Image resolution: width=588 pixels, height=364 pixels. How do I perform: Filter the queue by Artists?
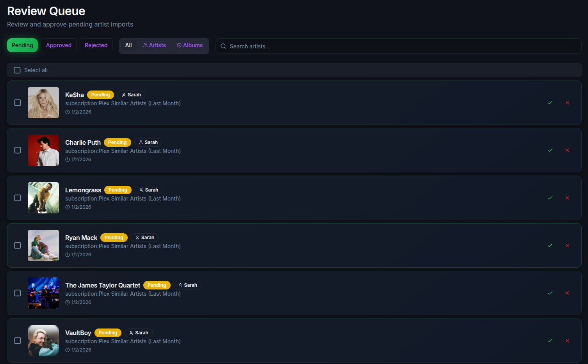coord(154,45)
